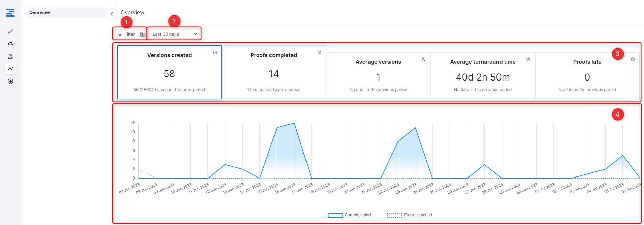Click help icon on Proofs late card
This screenshot has height=225, width=644.
(633, 59)
